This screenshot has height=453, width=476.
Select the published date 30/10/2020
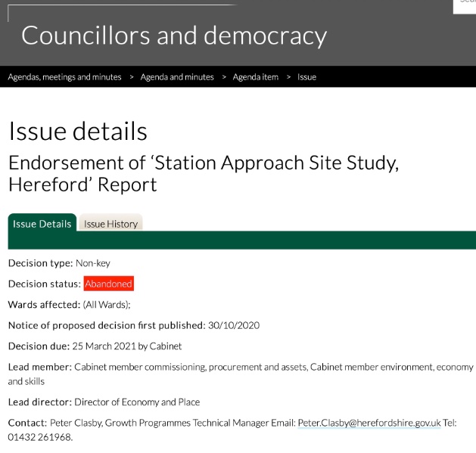[234, 325]
